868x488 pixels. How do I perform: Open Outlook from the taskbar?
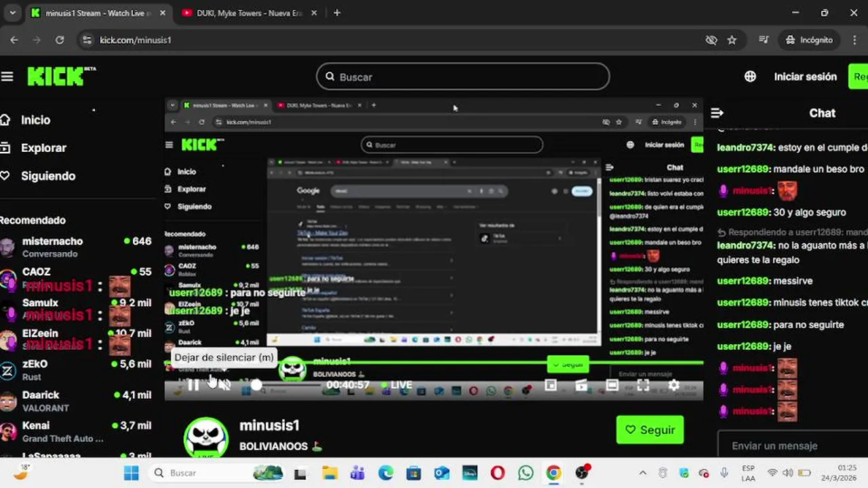tap(441, 473)
